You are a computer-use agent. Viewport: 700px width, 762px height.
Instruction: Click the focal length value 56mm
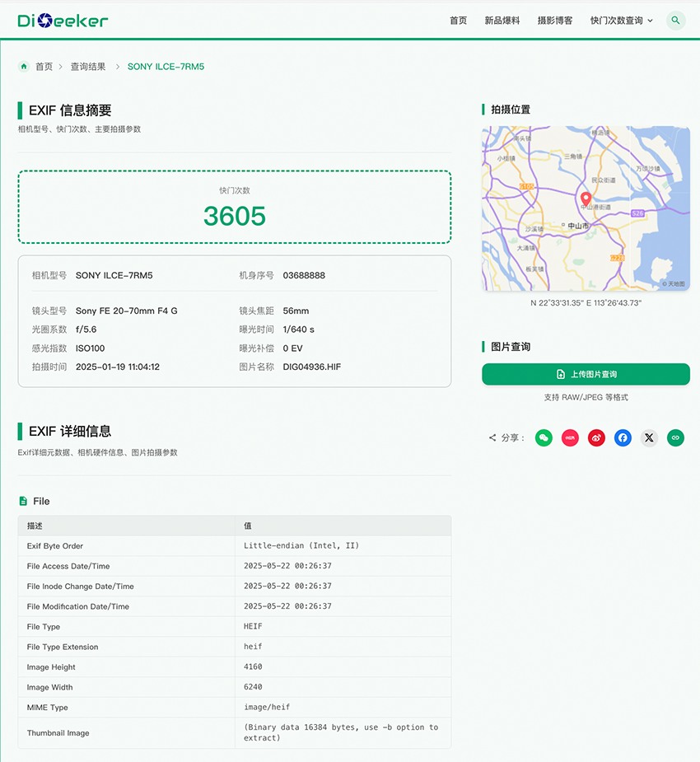pos(296,311)
